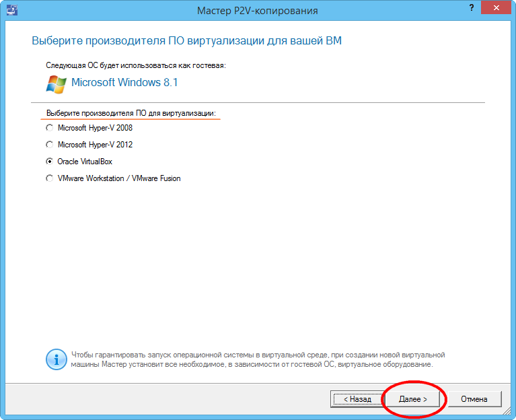The height and width of the screenshot is (420, 516).
Task: Grab the resize grip at window corner
Action: tap(507, 411)
